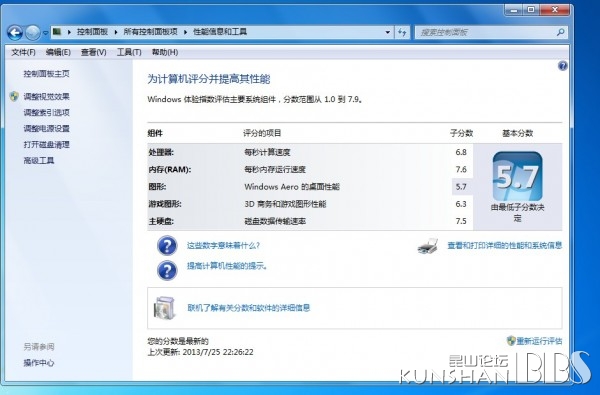Open 调整视觉效果 link
The image size is (600, 395).
click(x=46, y=96)
